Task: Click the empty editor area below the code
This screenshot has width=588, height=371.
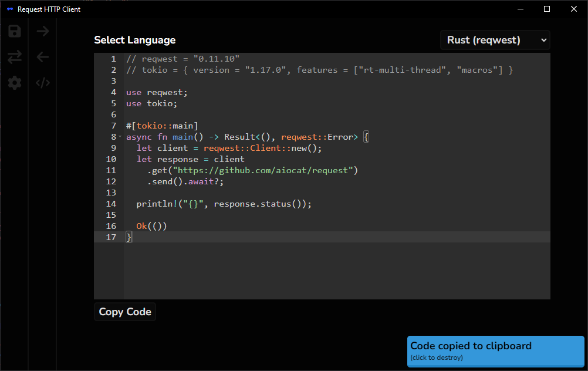Action: click(x=337, y=271)
